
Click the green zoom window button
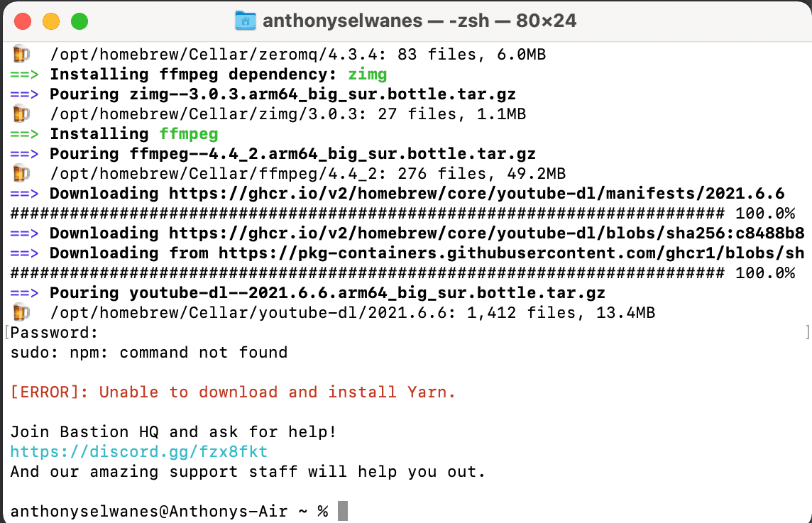point(79,21)
